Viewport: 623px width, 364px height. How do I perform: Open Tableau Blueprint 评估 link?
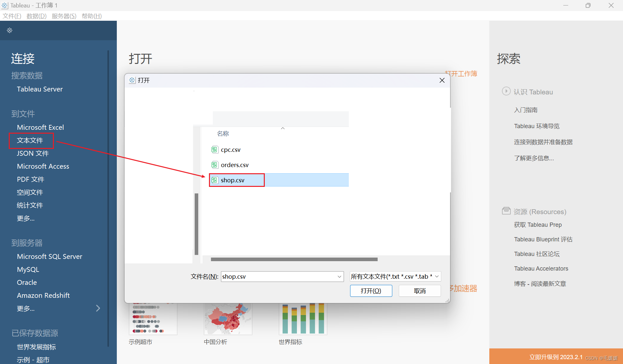coord(543,239)
